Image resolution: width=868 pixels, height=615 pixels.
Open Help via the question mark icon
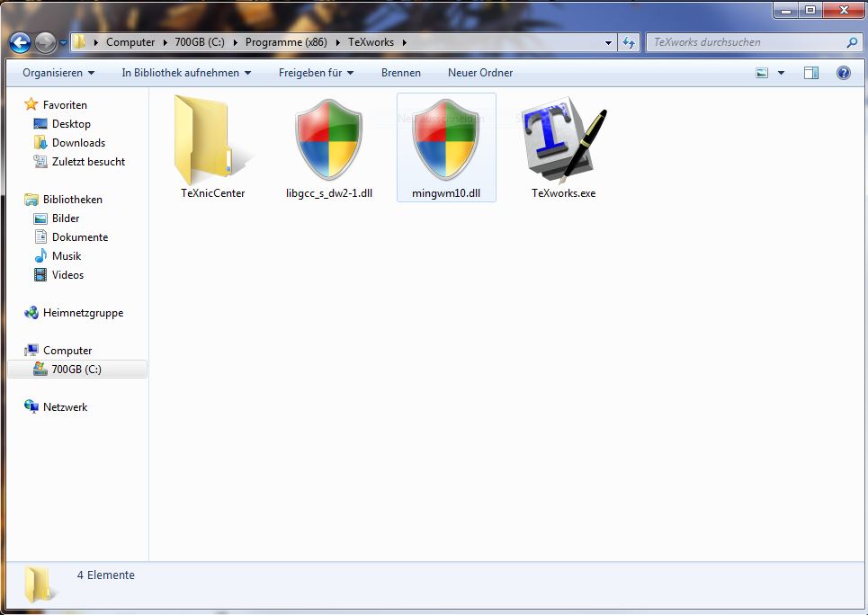[843, 73]
